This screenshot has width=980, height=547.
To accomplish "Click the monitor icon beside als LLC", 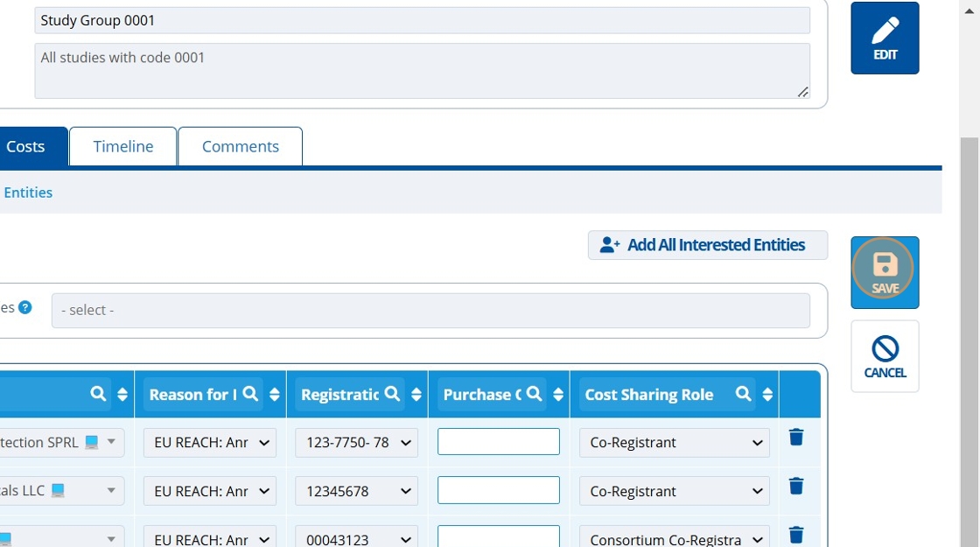I will [58, 491].
